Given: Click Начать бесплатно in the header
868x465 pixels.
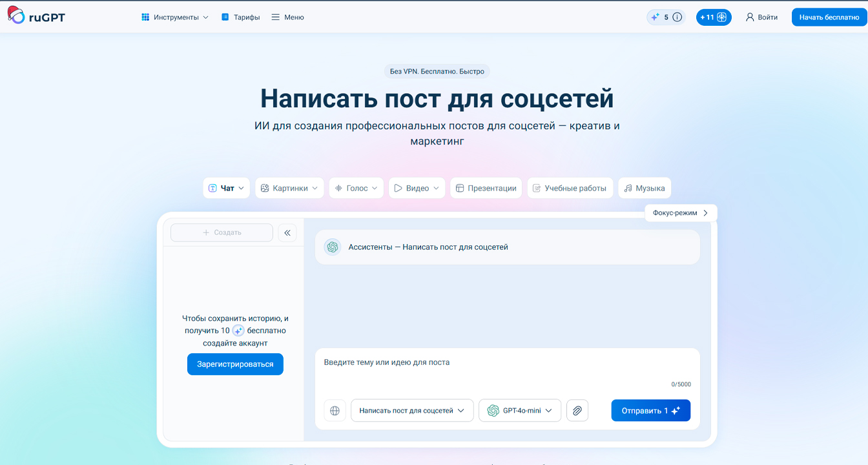Looking at the screenshot, I should (x=830, y=17).
